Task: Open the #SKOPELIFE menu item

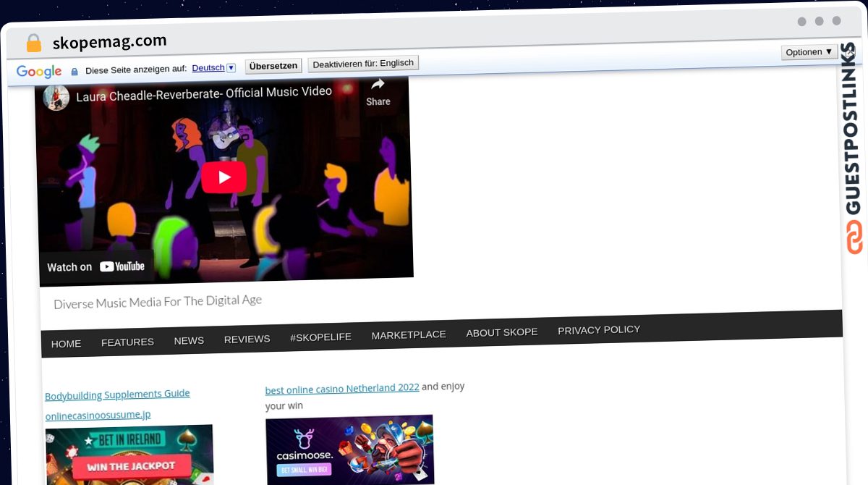Action: click(320, 337)
